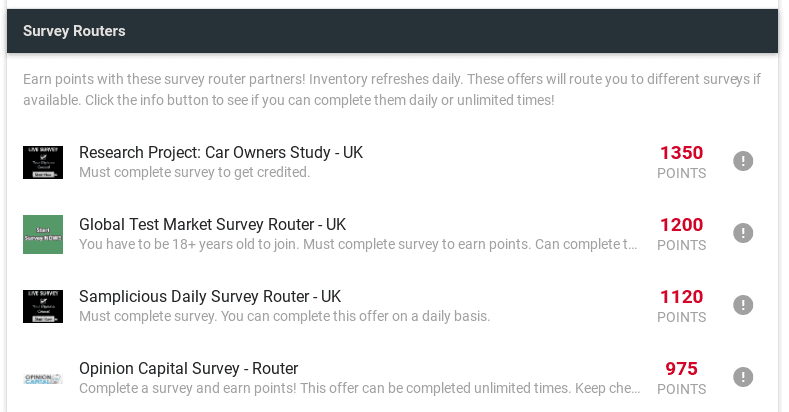
Task: Show info for Samplicious Daily Survey Router
Action: (x=743, y=305)
